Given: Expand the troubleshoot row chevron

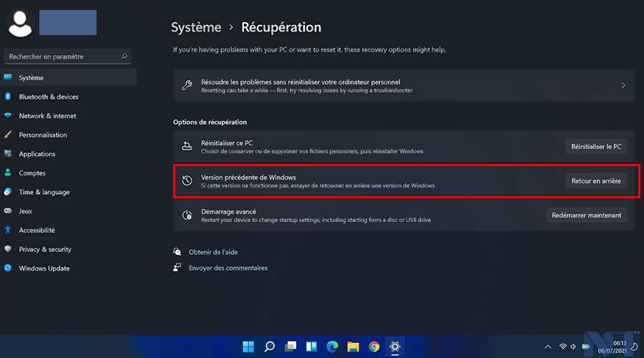Looking at the screenshot, I should pos(623,85).
